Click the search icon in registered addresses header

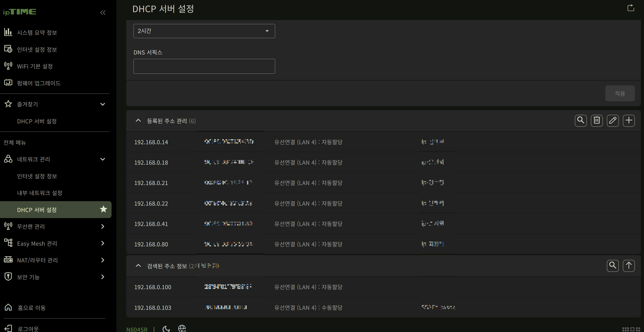click(580, 121)
